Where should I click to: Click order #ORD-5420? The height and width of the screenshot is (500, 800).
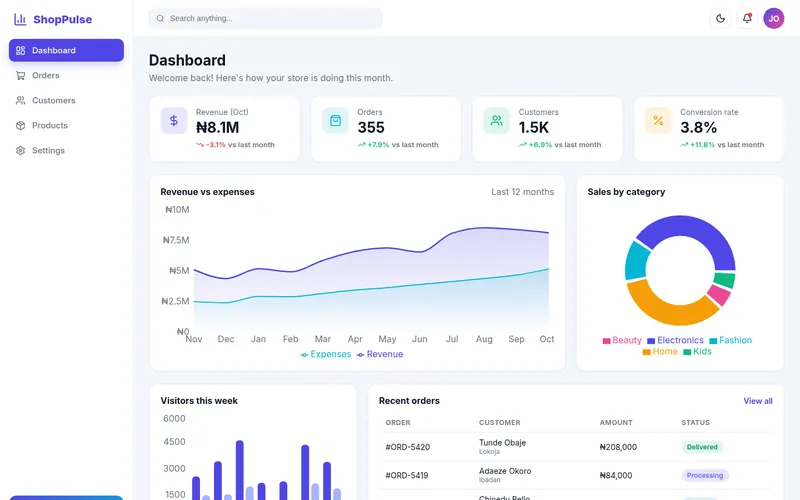[408, 447]
